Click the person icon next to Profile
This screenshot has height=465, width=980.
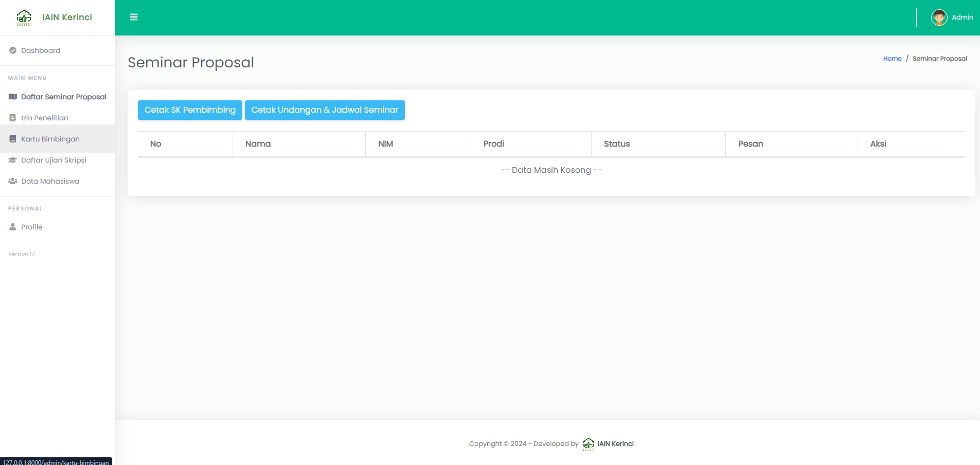tap(13, 227)
